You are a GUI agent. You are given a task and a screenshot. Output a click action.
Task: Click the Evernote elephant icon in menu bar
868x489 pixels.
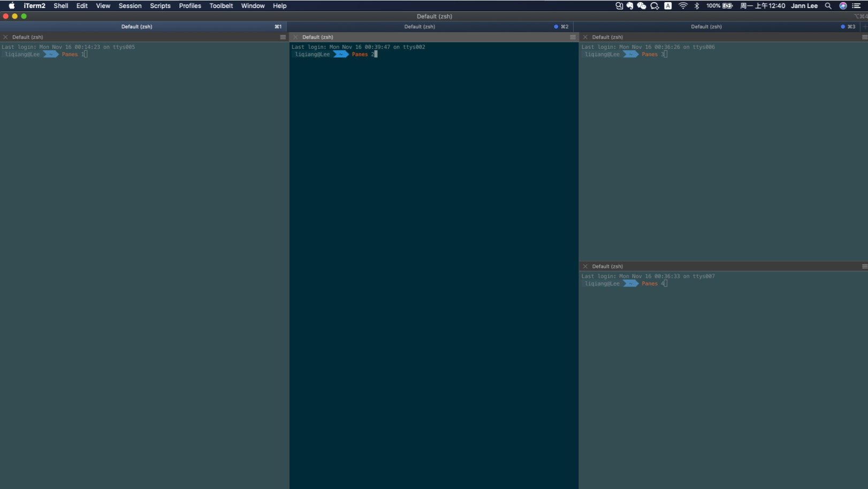(x=630, y=6)
